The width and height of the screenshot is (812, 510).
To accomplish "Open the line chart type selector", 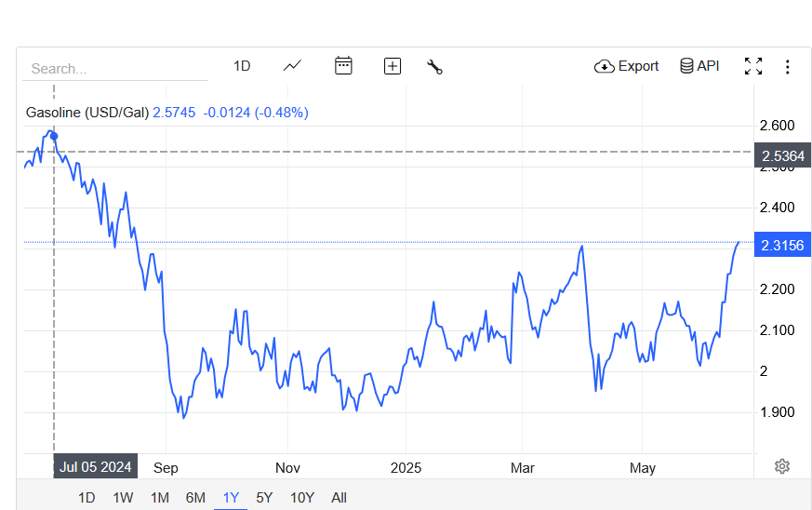I will click(292, 66).
